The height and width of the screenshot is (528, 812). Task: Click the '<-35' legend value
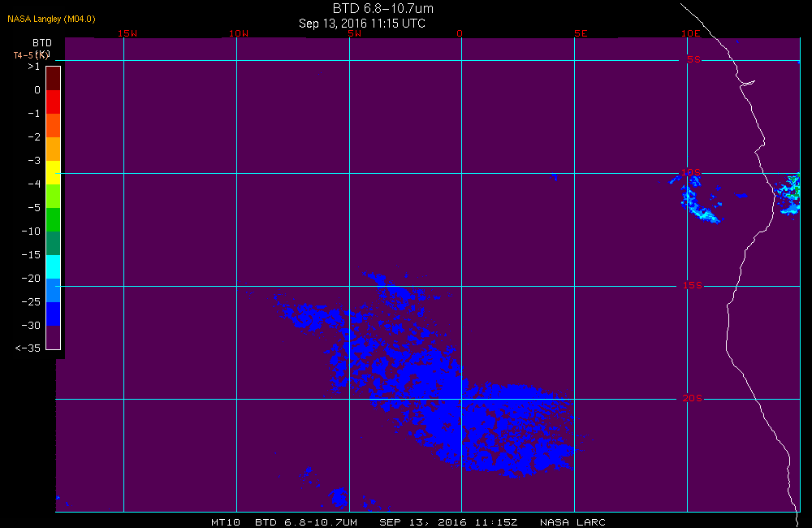(28, 348)
